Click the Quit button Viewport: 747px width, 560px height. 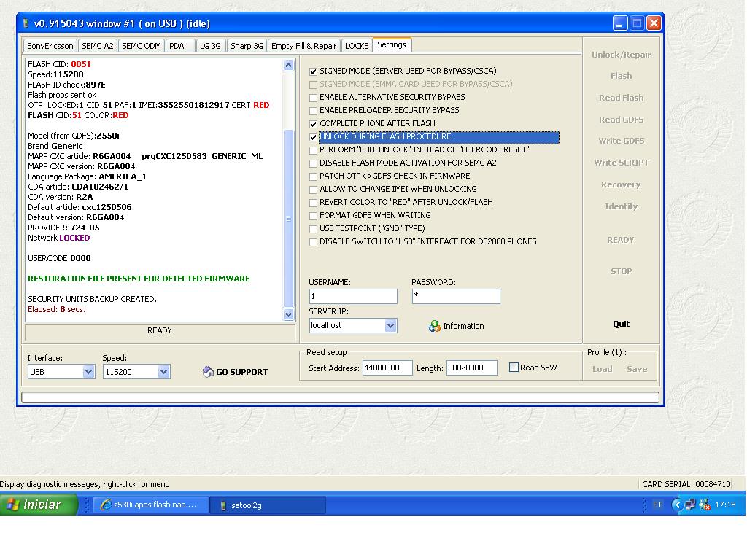pyautogui.click(x=621, y=324)
